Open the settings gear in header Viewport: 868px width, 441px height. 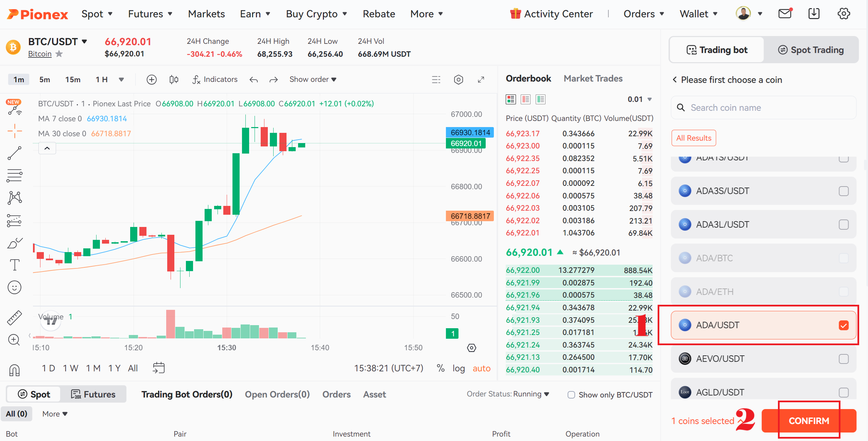coord(844,14)
